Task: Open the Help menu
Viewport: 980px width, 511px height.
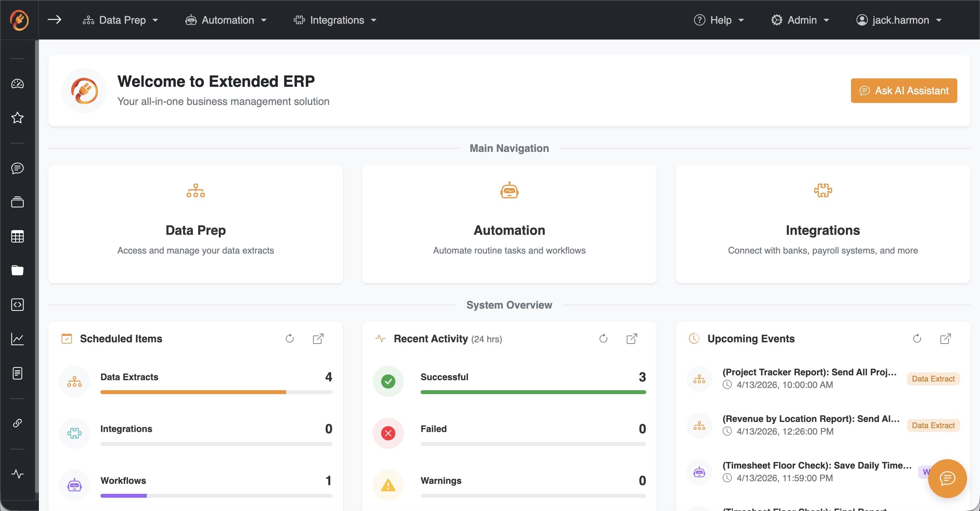Action: (x=719, y=20)
